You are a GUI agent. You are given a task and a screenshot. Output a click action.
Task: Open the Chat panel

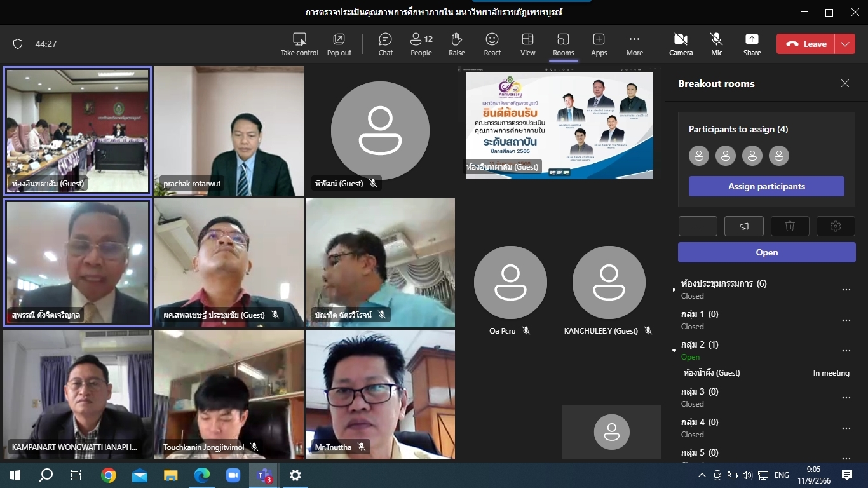click(385, 44)
